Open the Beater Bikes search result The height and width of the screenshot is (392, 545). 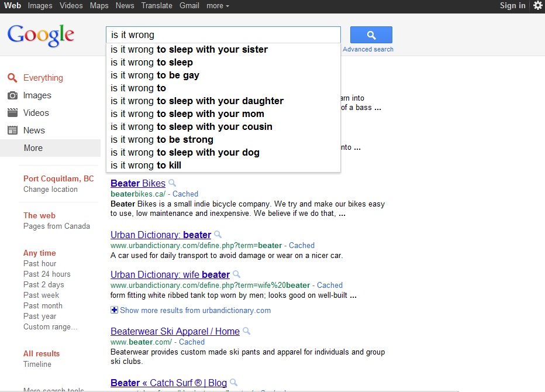[138, 183]
